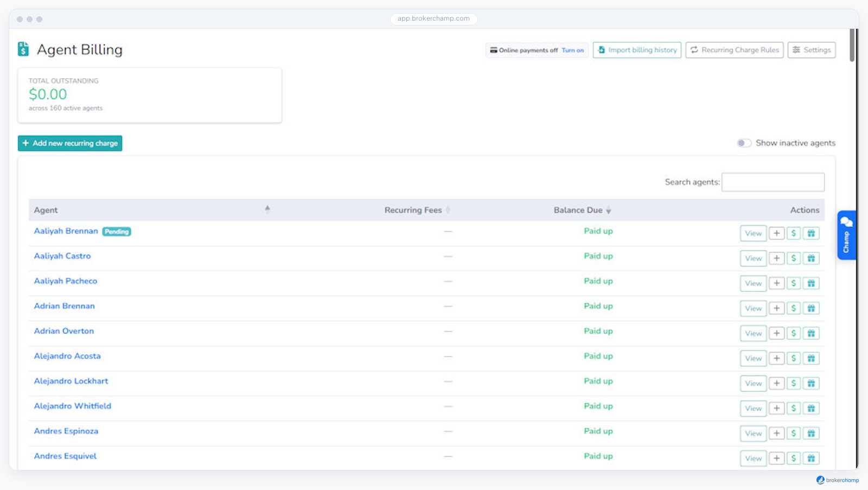
Task: Focus the Search agents field
Action: pos(773,182)
